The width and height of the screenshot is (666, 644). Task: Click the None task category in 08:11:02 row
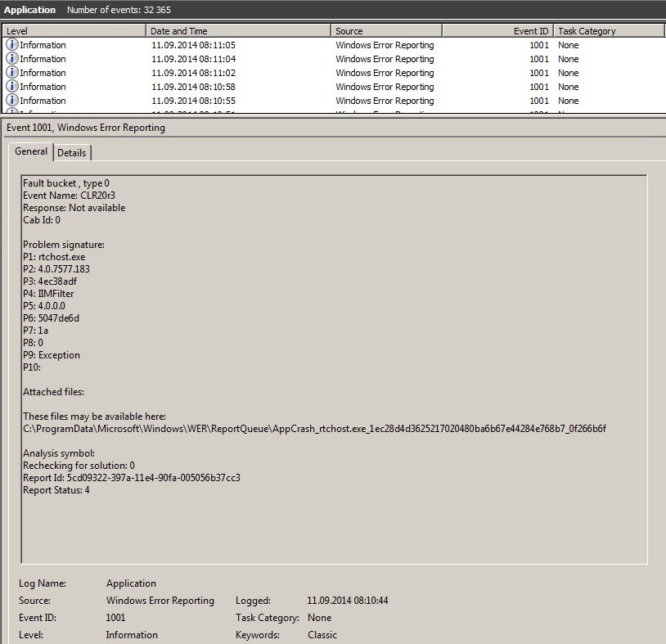[x=569, y=73]
